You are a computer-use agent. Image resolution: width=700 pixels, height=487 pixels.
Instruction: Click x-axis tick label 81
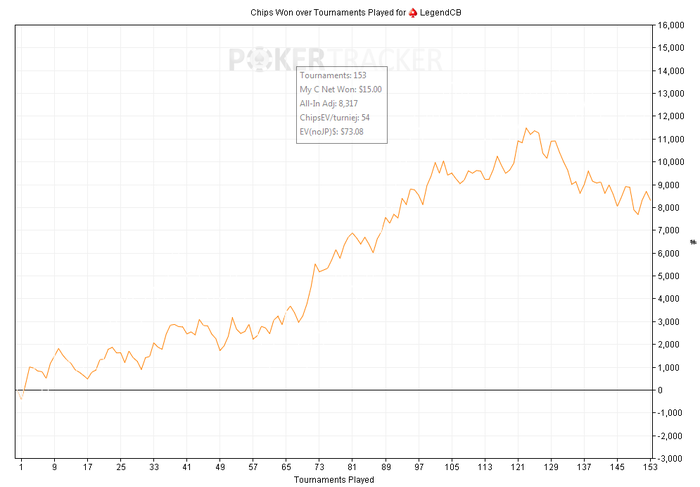click(x=352, y=467)
